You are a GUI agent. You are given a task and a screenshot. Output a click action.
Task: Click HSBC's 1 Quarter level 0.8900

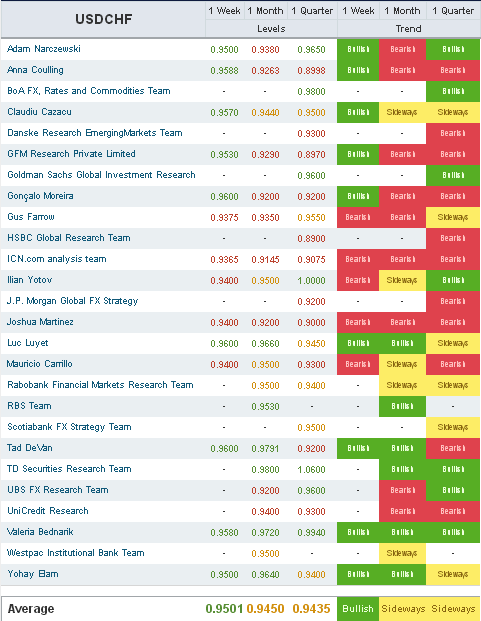[x=312, y=238]
